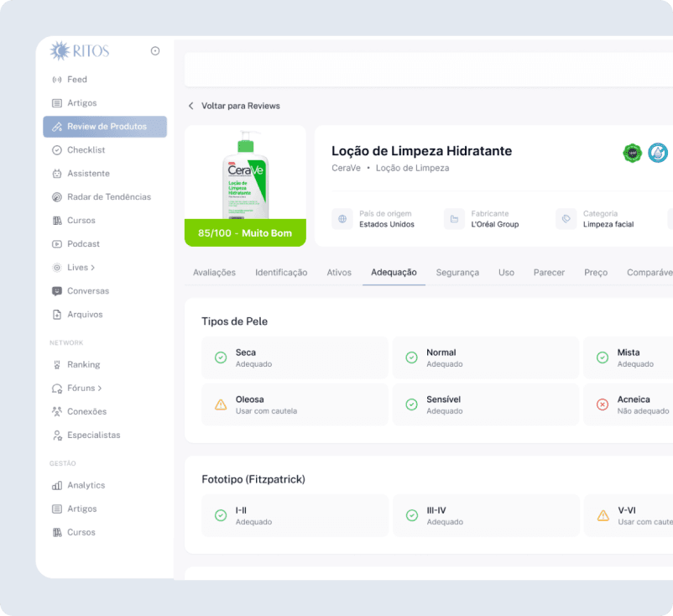Switch to the Uso tab
This screenshot has width=673, height=616.
click(x=507, y=273)
